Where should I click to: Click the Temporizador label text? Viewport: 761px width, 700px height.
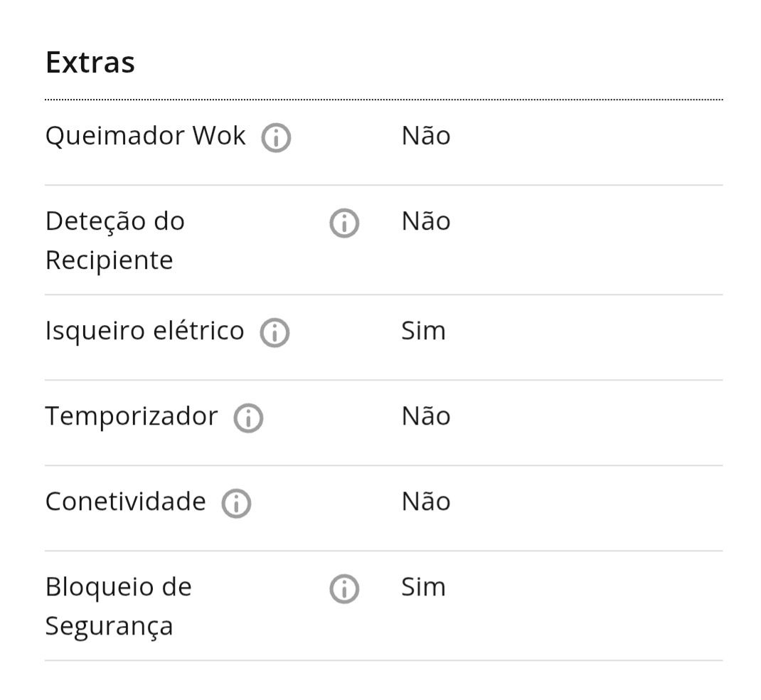(132, 417)
